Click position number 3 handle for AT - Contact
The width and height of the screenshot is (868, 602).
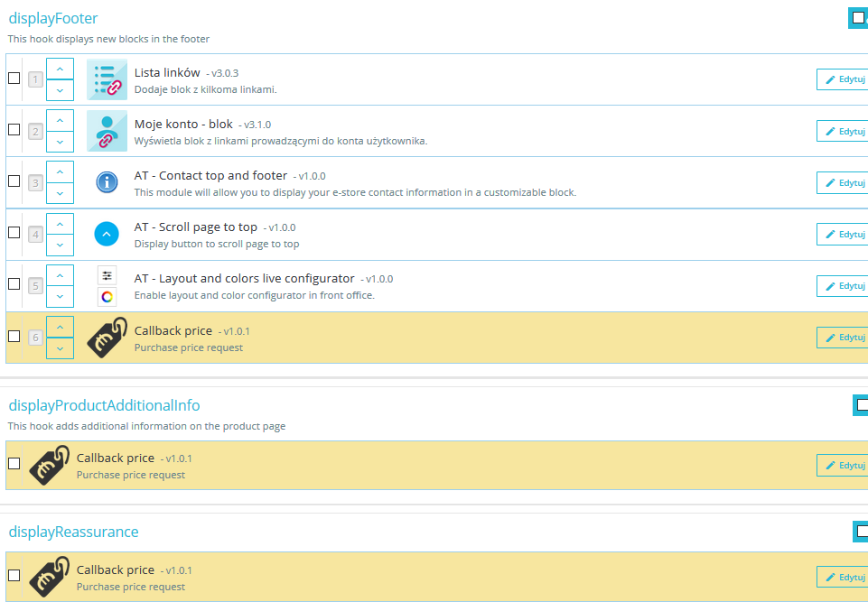tap(35, 183)
